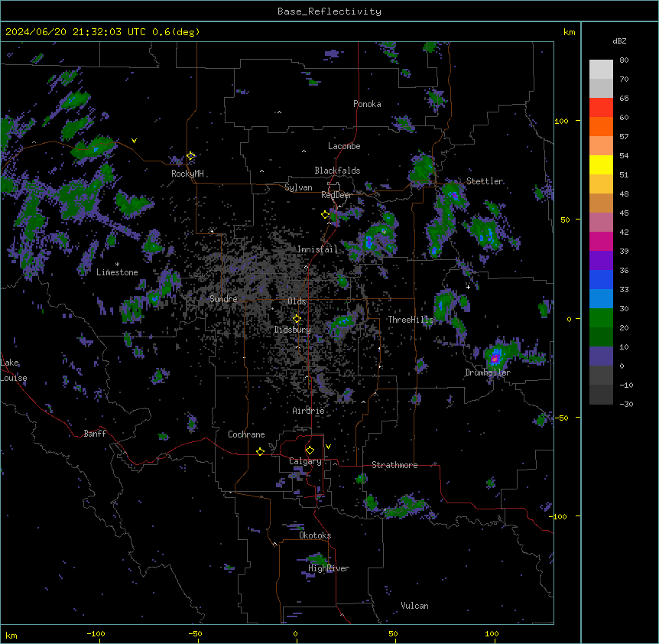659x644 pixels.
Task: Click the Lacombe label
Action: (344, 146)
